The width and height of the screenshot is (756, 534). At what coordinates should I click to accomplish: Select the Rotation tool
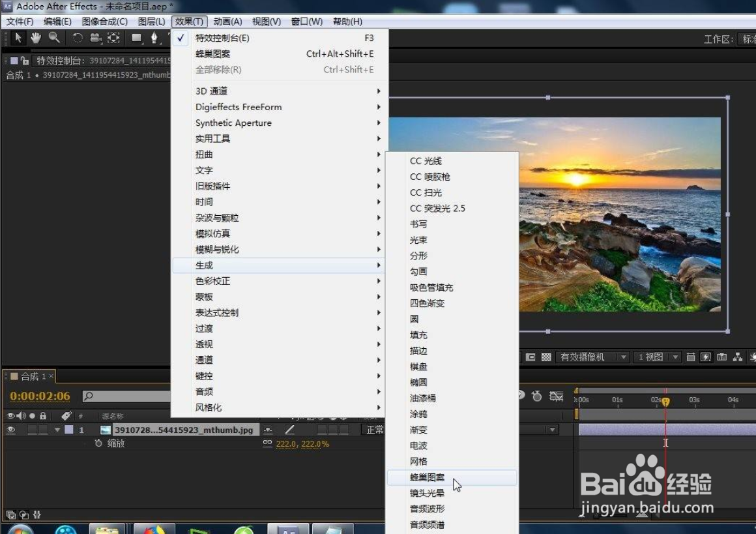(77, 38)
